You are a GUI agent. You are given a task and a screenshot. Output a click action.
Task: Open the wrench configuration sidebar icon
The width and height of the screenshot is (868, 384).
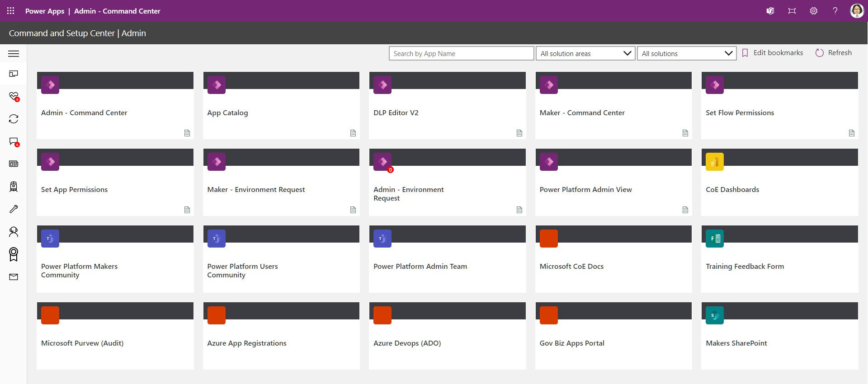point(14,209)
